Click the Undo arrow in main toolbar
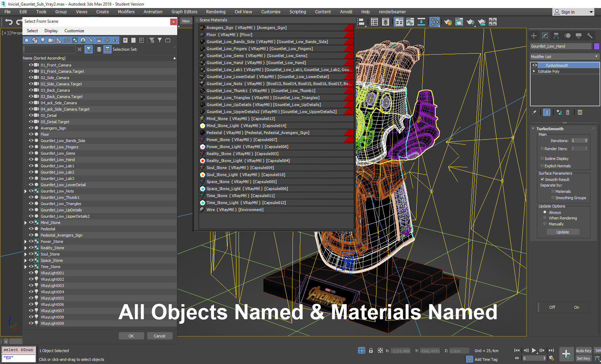Viewport: 601px width, 364px height. pos(9,22)
